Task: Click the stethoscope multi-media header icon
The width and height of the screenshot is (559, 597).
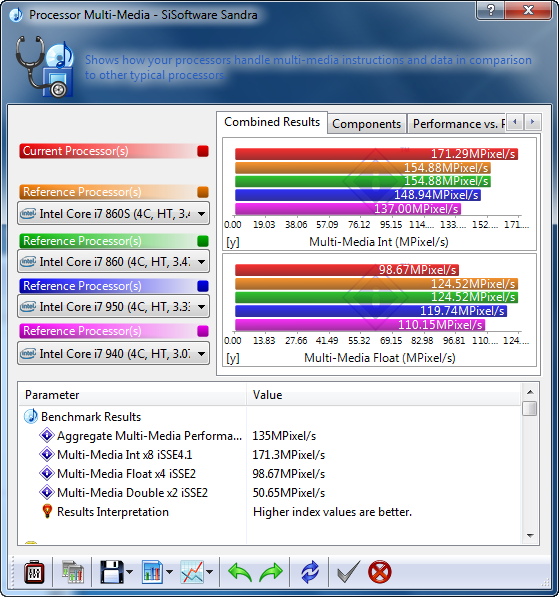Action: click(x=45, y=66)
